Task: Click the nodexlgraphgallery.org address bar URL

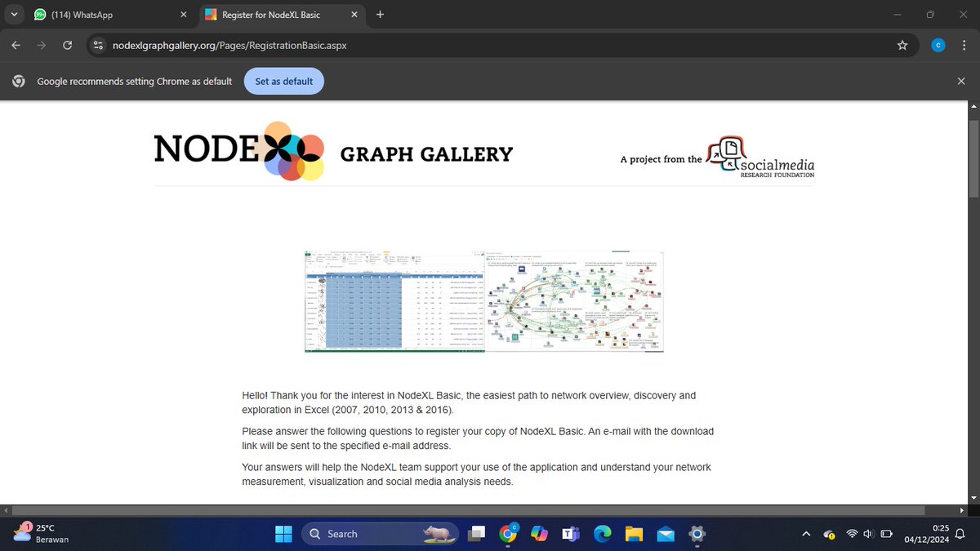Action: pos(229,46)
